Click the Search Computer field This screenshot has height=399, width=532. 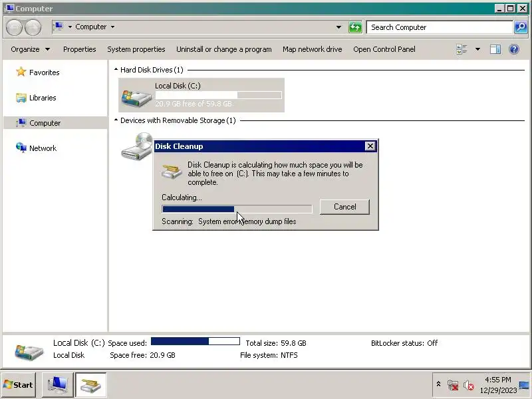440,27
